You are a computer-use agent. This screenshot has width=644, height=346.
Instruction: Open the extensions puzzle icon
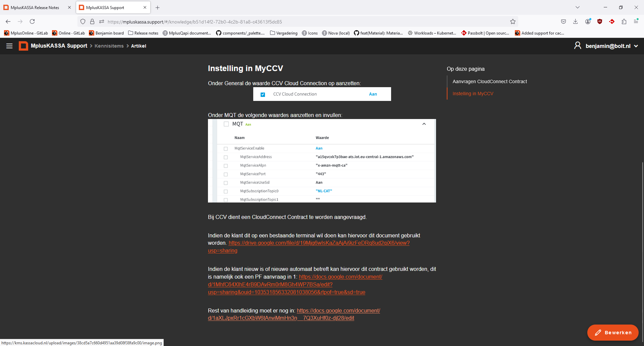pyautogui.click(x=624, y=21)
